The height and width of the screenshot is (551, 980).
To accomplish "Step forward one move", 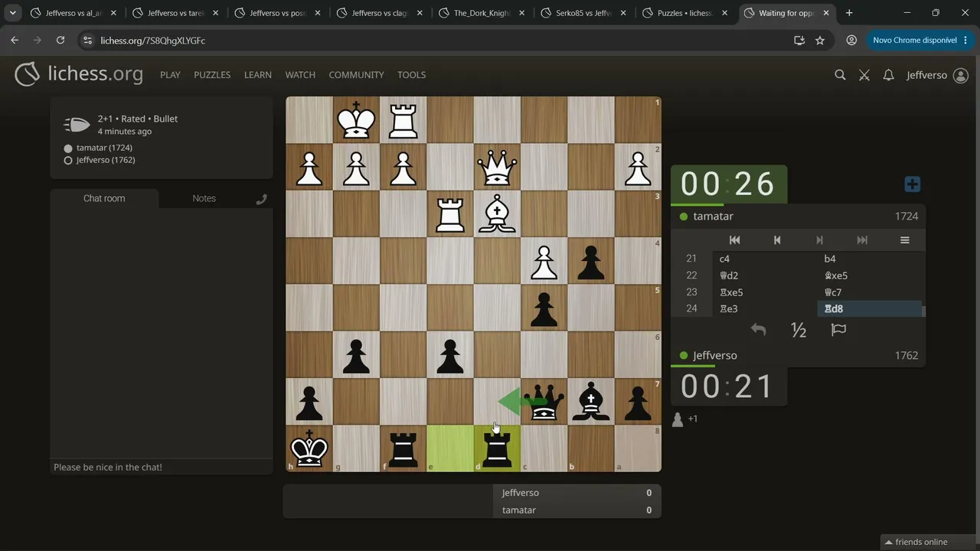I will tap(819, 240).
